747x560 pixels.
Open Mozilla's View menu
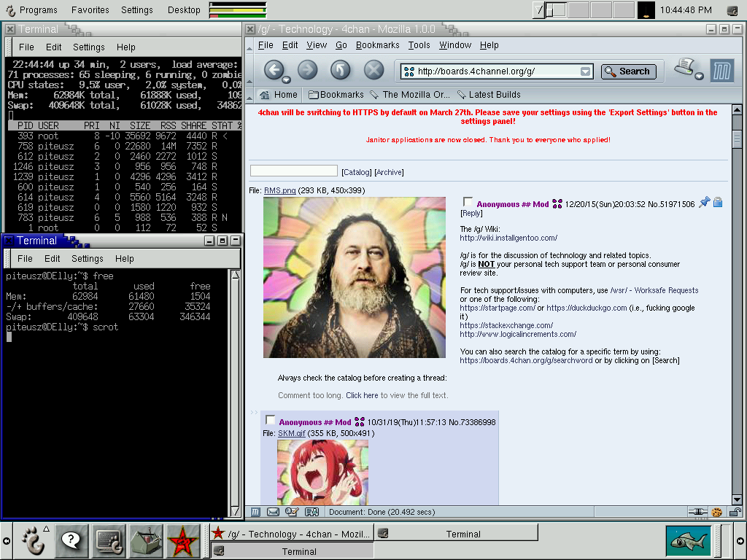coord(317,45)
